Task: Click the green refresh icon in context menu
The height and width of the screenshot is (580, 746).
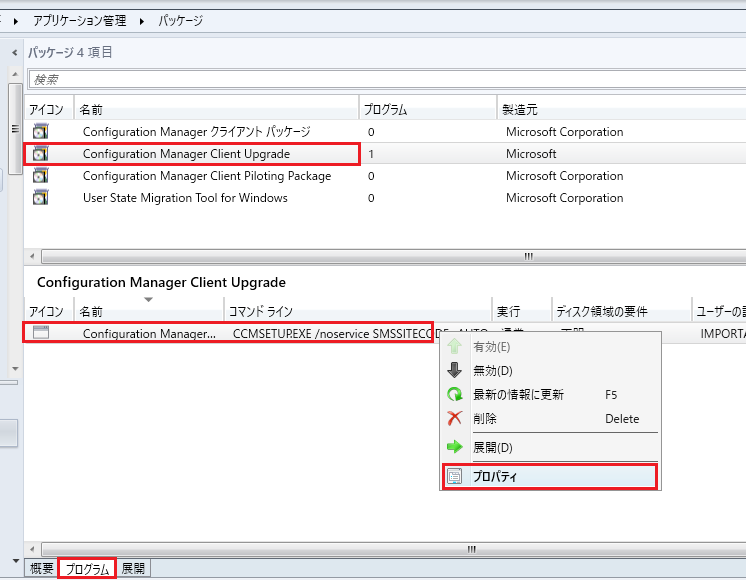Action: (x=454, y=394)
